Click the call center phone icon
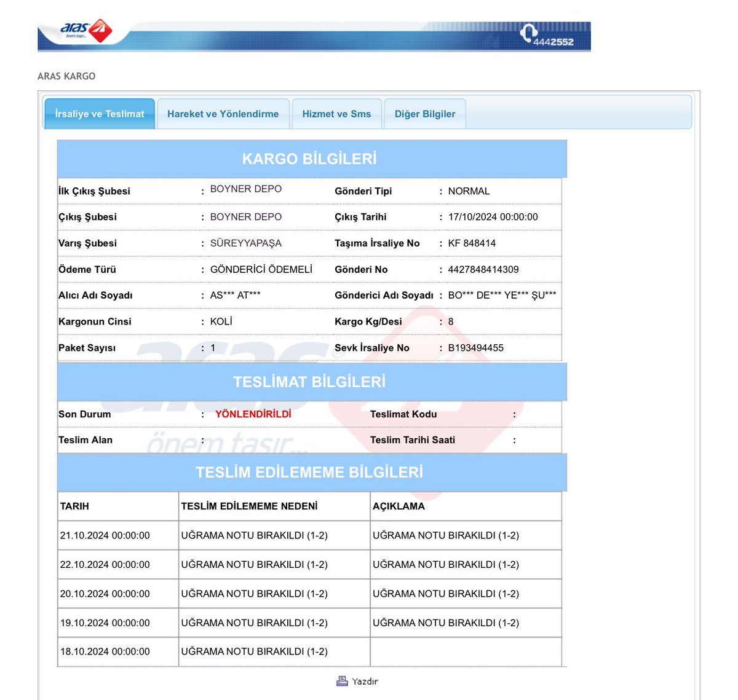 pyautogui.click(x=528, y=32)
